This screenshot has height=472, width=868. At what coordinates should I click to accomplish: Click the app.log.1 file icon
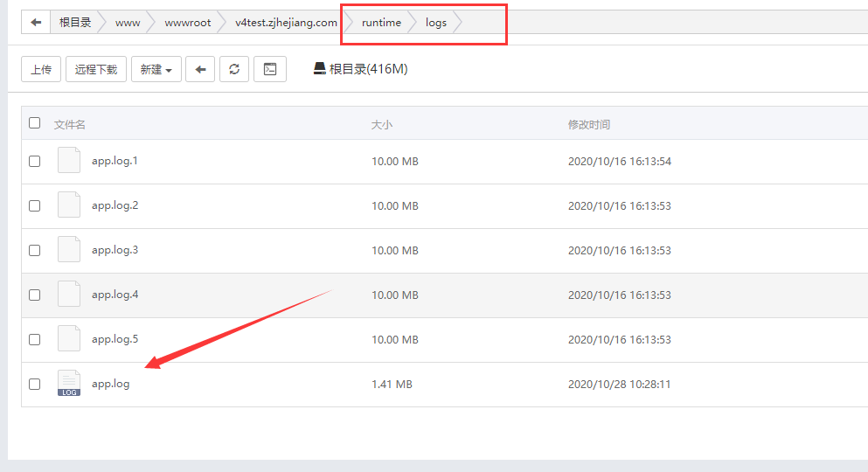[x=69, y=161]
